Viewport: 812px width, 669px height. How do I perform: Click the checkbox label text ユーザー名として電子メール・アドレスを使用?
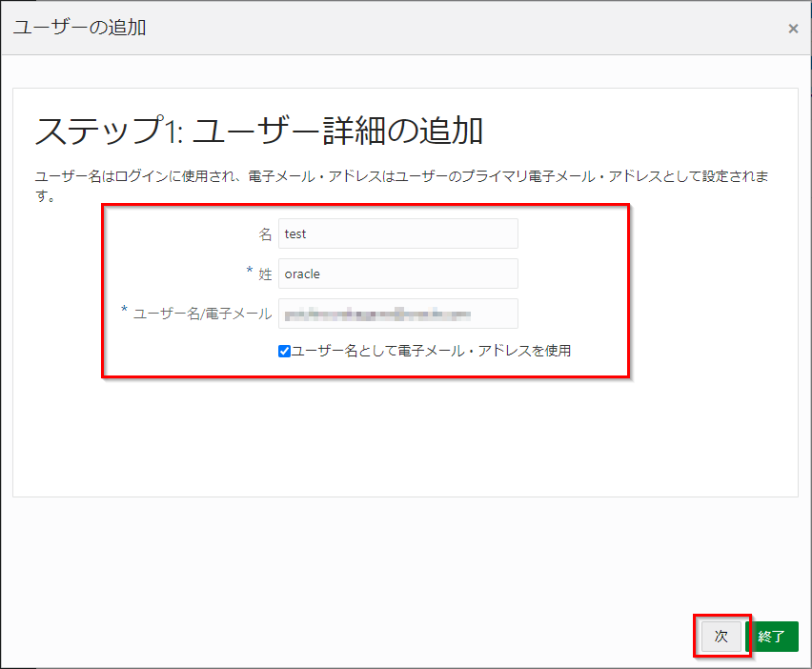coord(431,351)
